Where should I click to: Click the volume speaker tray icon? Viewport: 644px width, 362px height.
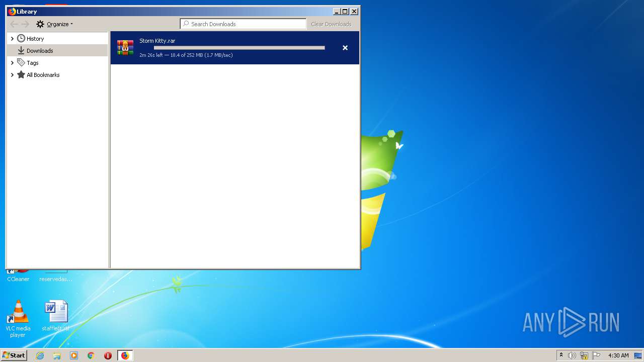pos(572,355)
